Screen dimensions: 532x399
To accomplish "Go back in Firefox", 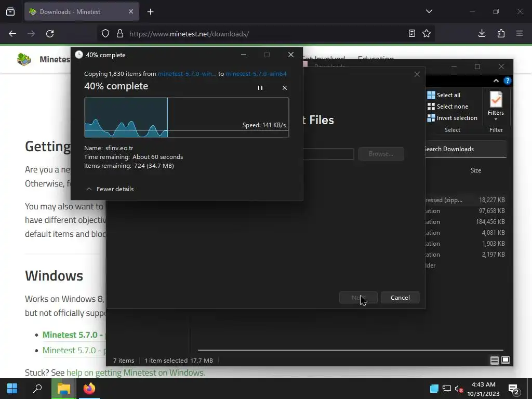I will [x=12, y=34].
